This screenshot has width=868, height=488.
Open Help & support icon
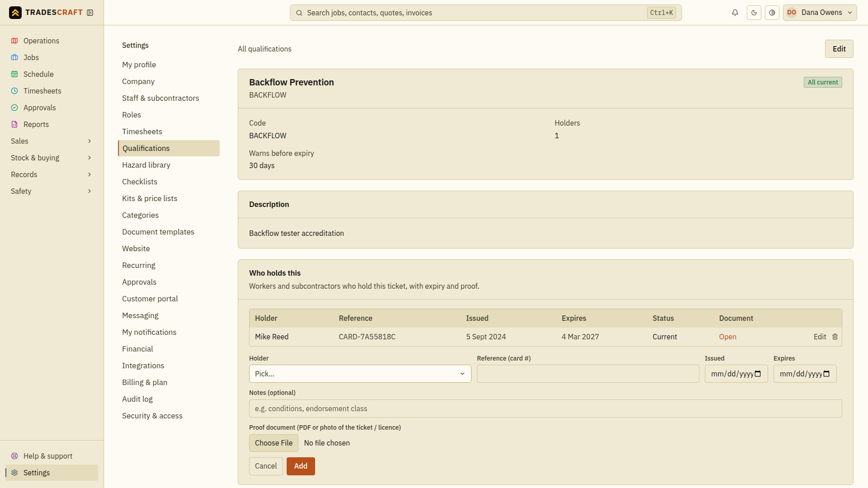(14, 456)
